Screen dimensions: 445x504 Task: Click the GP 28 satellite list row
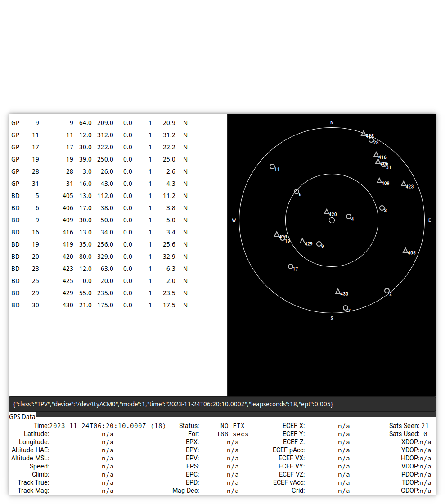tap(99, 171)
